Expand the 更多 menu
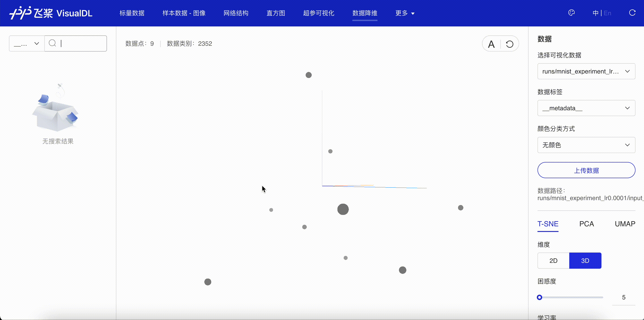Screen dimensions: 644x320 pos(405,13)
